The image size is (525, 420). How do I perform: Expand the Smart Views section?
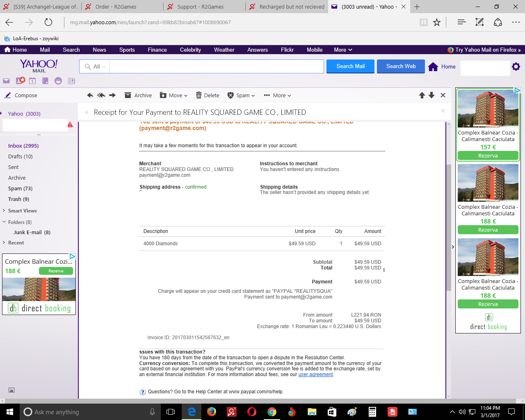pos(22,210)
